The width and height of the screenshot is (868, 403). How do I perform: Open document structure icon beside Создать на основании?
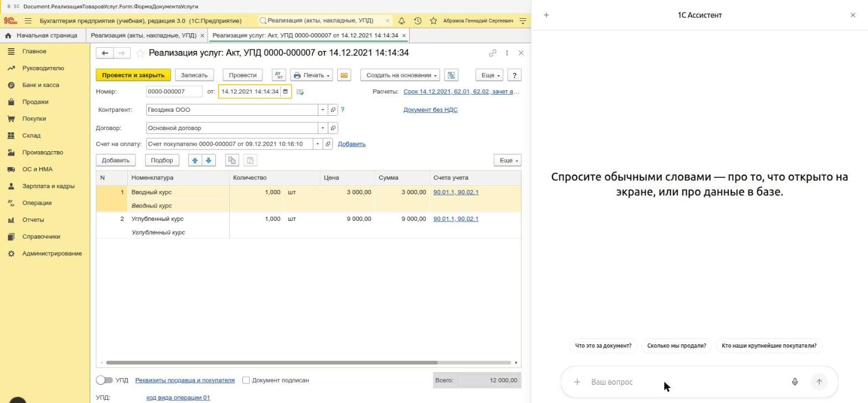tap(451, 75)
